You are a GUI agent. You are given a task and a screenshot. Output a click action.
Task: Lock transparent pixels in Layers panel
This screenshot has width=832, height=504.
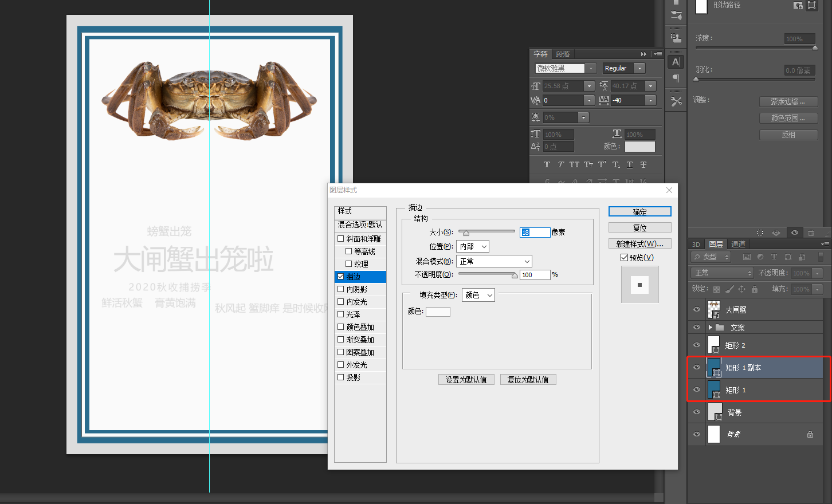click(x=716, y=289)
